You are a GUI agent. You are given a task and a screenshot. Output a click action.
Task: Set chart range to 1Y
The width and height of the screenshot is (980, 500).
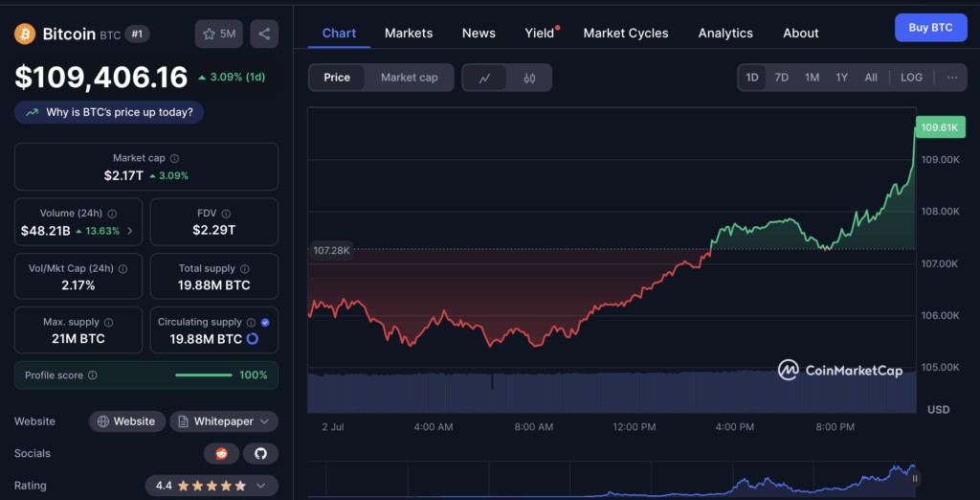[x=842, y=78]
